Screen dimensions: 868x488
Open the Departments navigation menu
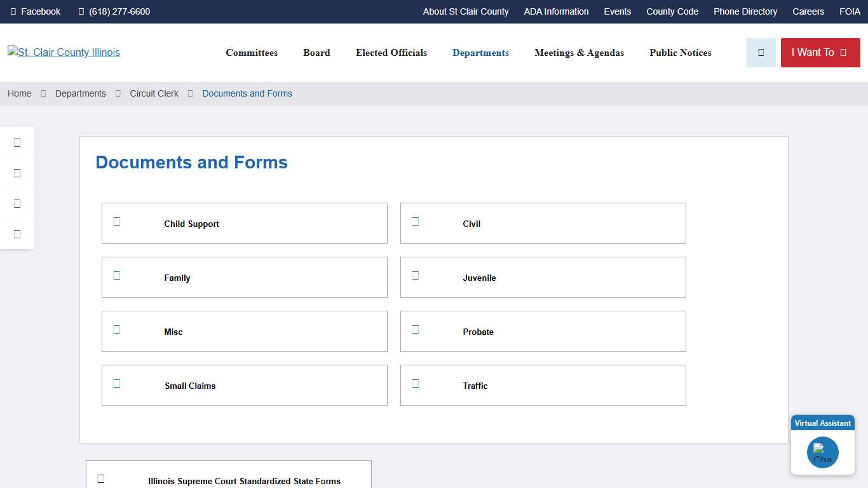[480, 53]
